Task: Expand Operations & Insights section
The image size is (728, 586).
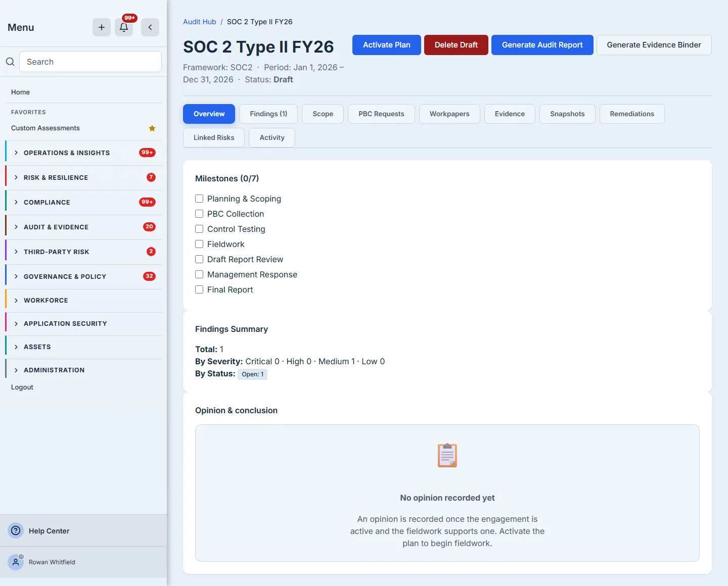Action: coord(83,153)
